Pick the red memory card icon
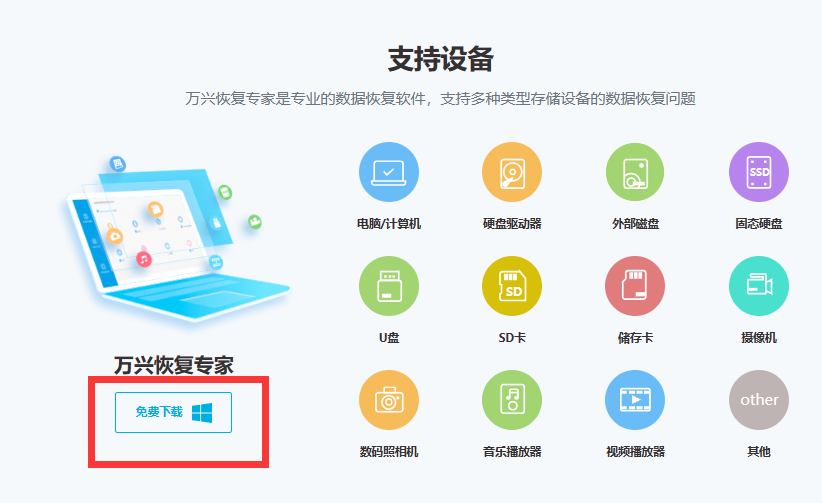This screenshot has height=503, width=822. click(x=635, y=286)
